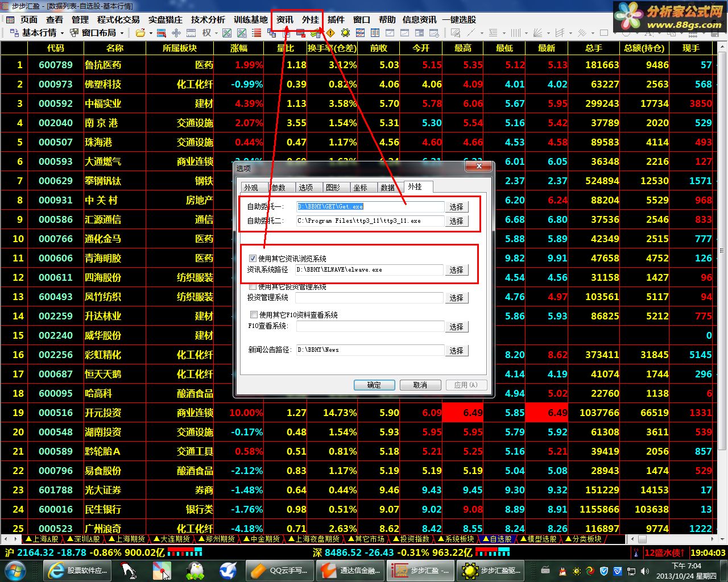Open the 技术分析 menu

pos(208,19)
